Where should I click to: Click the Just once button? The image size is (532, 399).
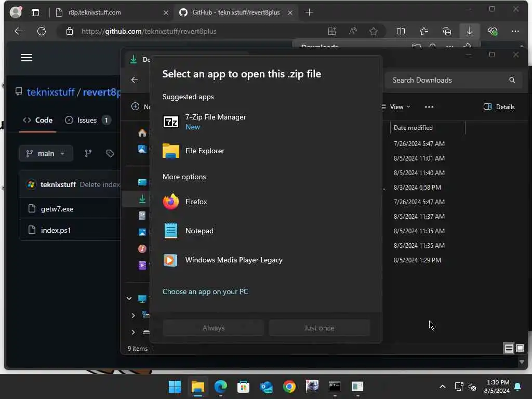[x=319, y=328]
